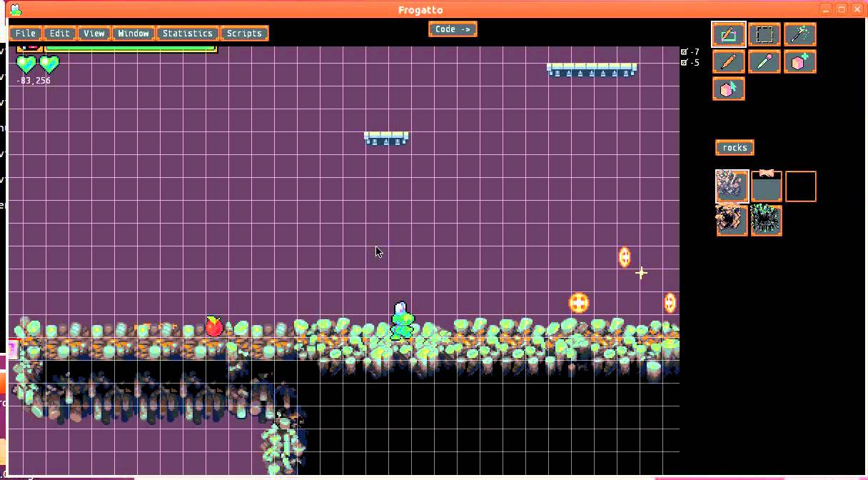Select the empty black tileset slot
Screen dimensions: 868x480
coord(801,186)
